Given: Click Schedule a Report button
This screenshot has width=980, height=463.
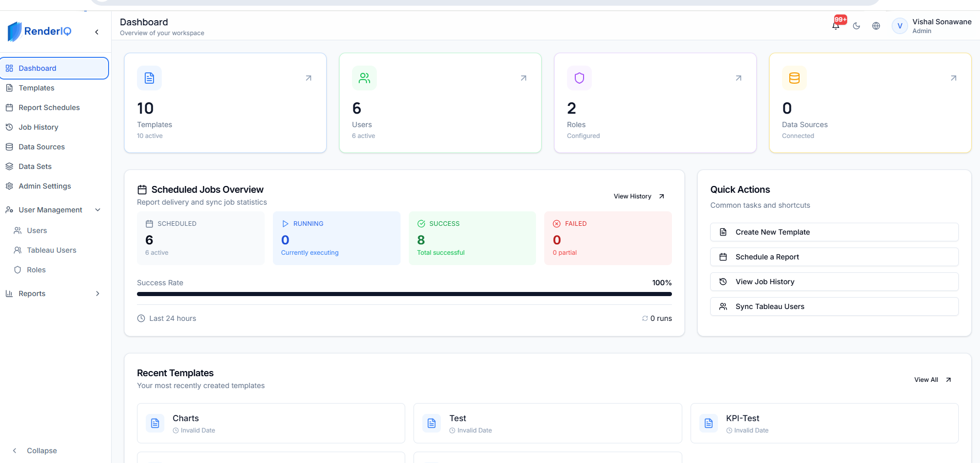Looking at the screenshot, I should tap(834, 257).
